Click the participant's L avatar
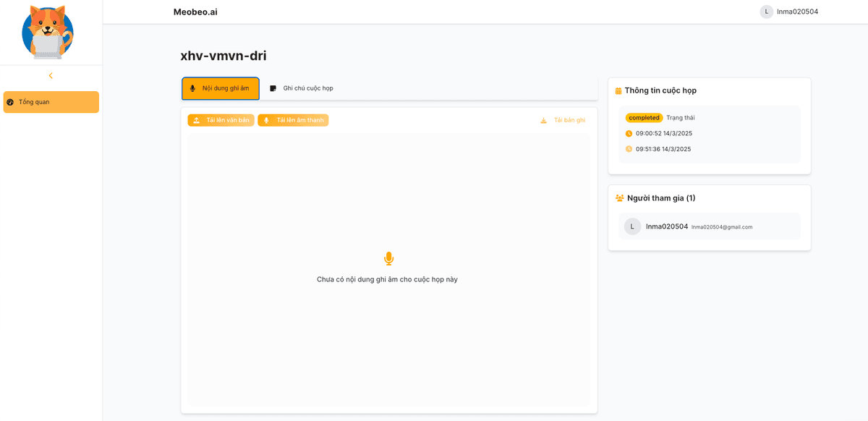 point(632,226)
